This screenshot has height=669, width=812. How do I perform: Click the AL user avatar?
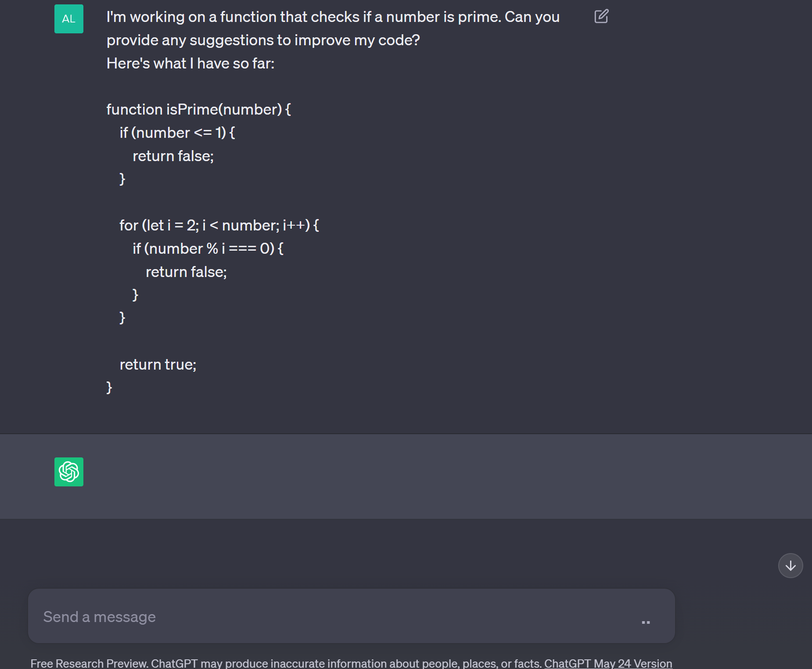(69, 19)
